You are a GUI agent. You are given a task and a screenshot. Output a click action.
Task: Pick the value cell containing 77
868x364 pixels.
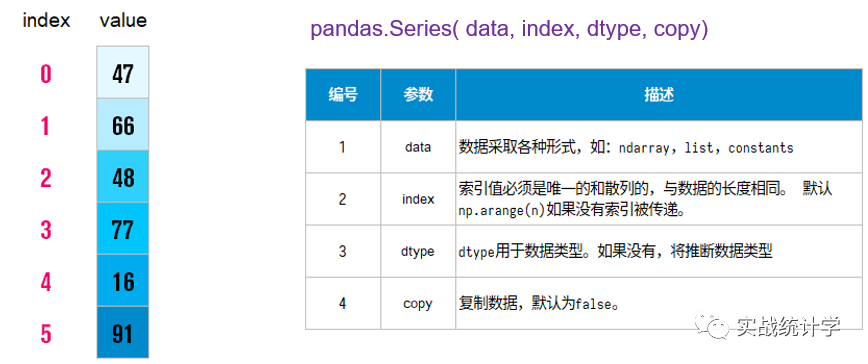[x=123, y=228]
